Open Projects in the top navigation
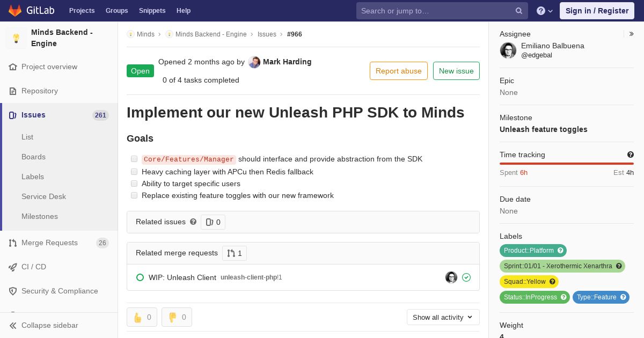 [x=82, y=11]
